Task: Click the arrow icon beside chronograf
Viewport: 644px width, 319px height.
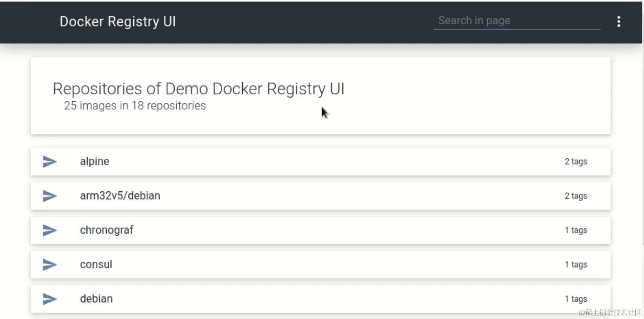Action: [50, 230]
